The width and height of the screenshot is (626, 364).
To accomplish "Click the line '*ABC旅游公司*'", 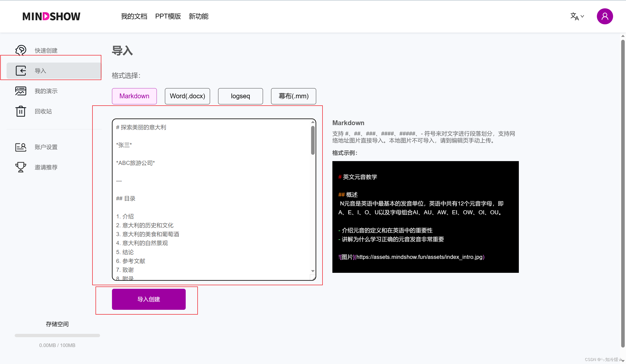I will (x=136, y=163).
